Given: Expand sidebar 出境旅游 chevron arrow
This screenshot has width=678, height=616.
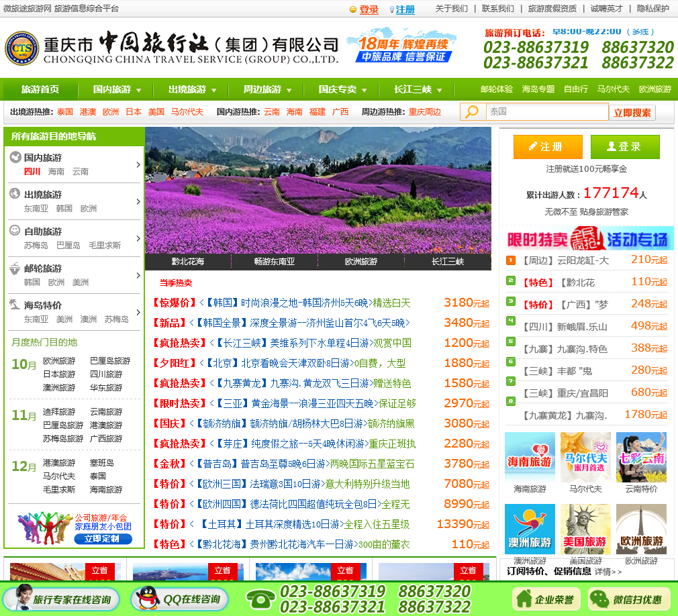Looking at the screenshot, I should coord(138,201).
